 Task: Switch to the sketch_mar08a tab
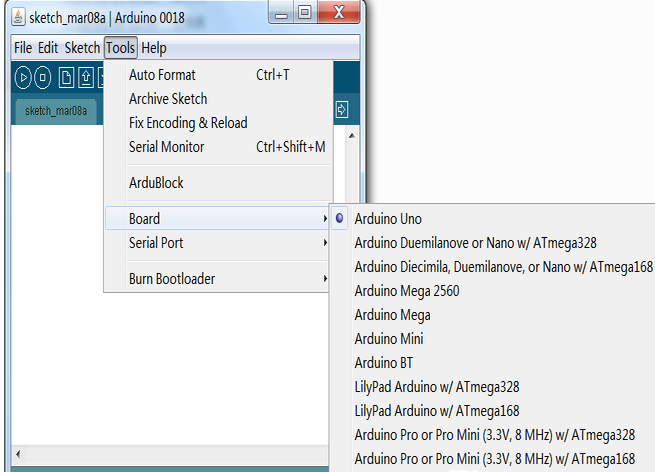point(56,111)
